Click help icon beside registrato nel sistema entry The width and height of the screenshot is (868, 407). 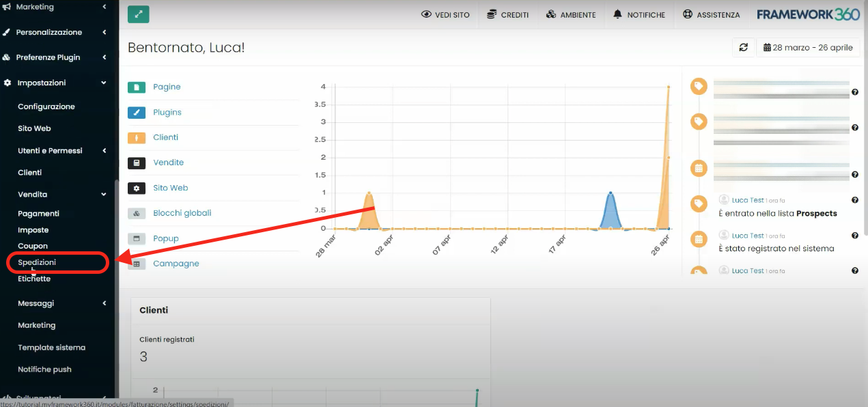(855, 236)
